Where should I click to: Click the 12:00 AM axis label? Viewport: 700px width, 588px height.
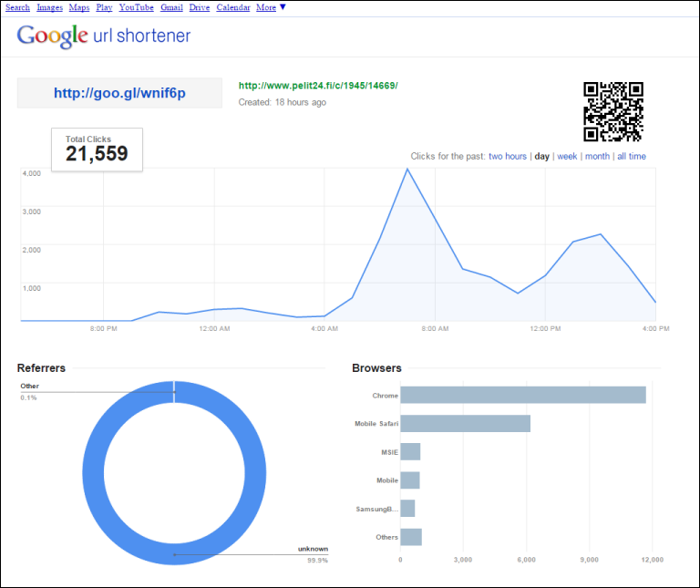[214, 328]
